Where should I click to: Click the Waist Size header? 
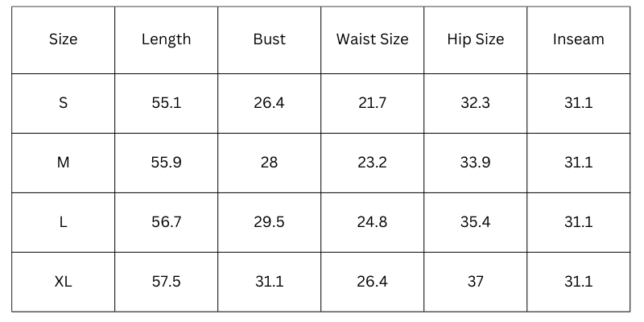[372, 39]
